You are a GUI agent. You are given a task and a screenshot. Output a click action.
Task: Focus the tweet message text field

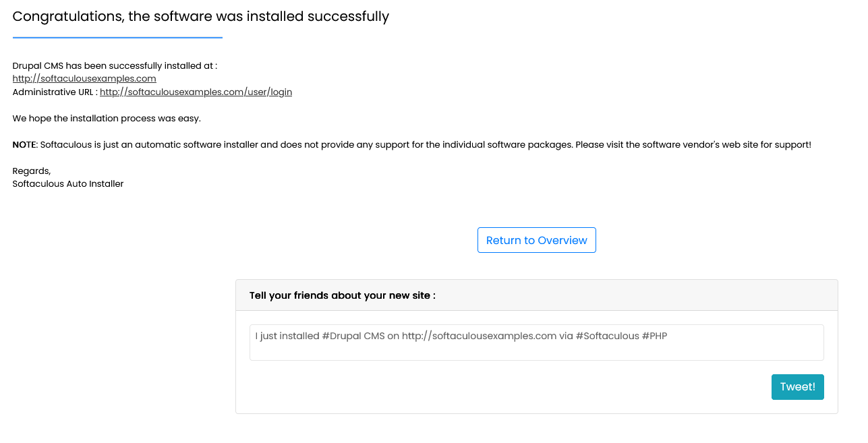(x=536, y=343)
